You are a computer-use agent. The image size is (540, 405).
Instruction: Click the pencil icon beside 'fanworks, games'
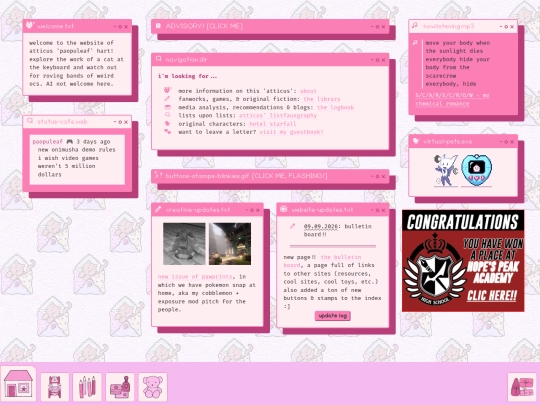(x=167, y=99)
